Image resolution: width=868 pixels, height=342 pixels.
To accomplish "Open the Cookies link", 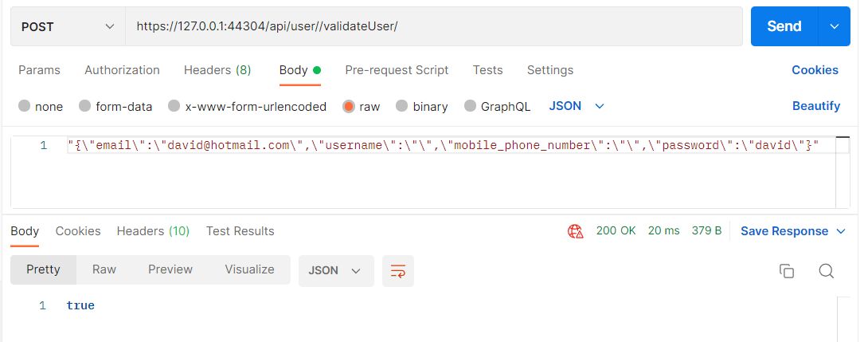I will [x=815, y=70].
